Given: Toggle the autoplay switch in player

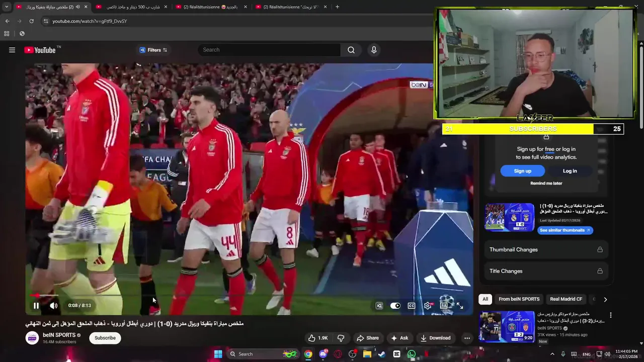Looking at the screenshot, I should [x=395, y=306].
